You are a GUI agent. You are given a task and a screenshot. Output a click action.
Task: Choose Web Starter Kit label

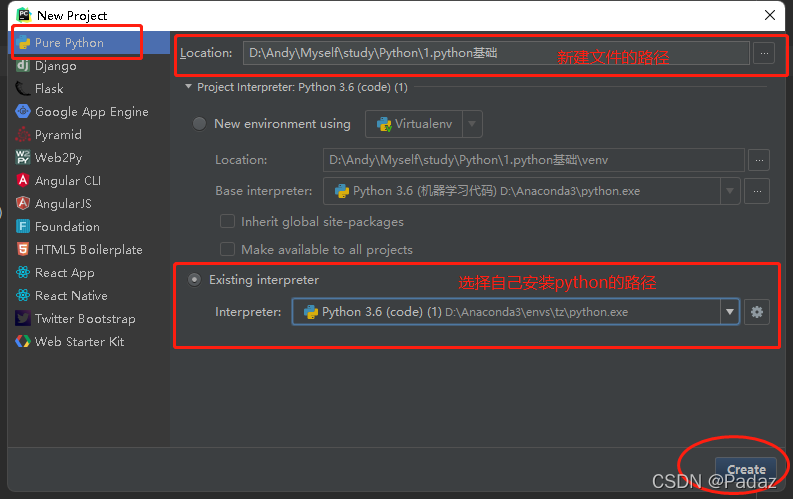click(79, 342)
